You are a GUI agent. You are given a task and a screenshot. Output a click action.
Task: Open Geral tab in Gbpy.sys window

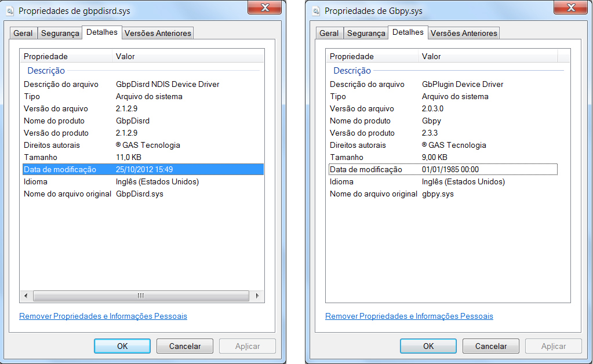[329, 34]
